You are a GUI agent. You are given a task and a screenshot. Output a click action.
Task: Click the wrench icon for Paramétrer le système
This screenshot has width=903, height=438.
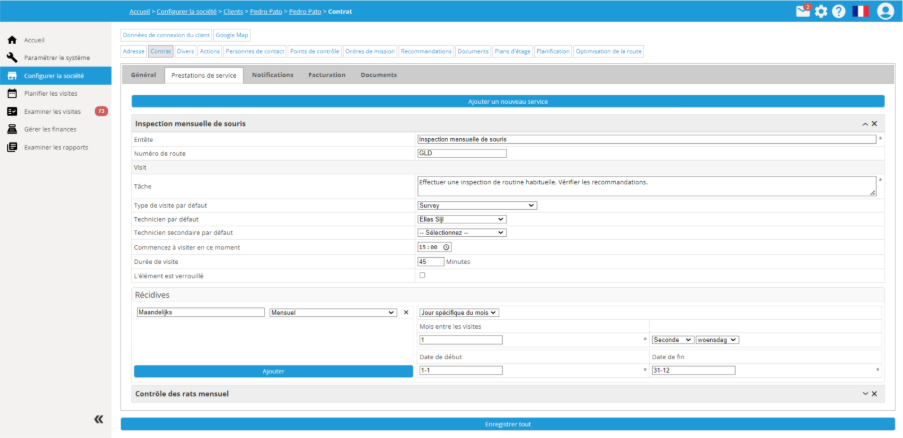point(12,58)
